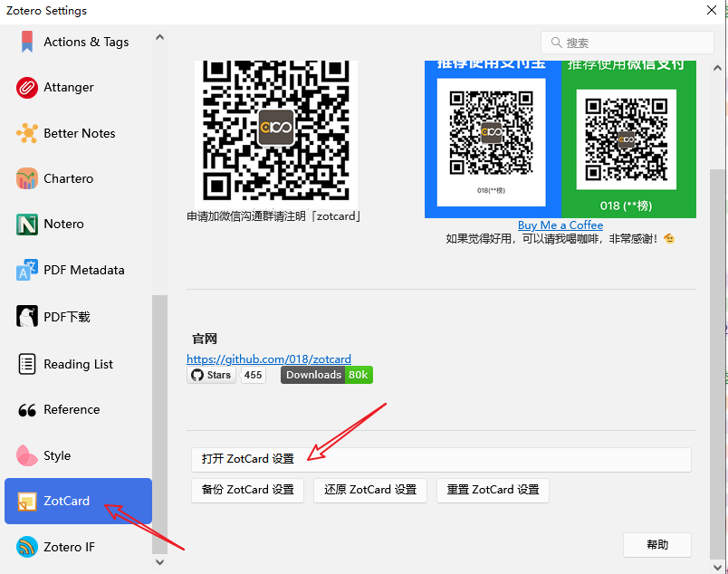728x574 pixels.
Task: Open the PDF Metadata pane
Action: [x=78, y=270]
